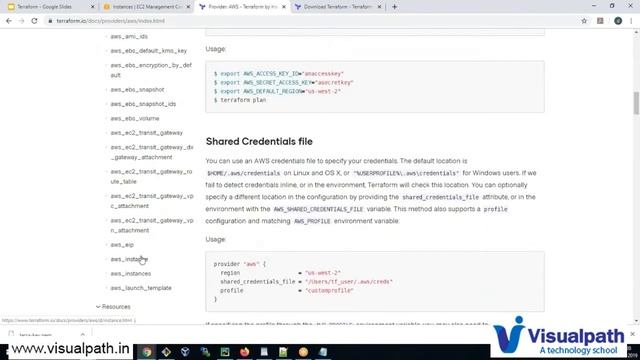Open the aws_ec2_transit_gateway_vpn_attachment link
The width and height of the screenshot is (640, 360).
[x=152, y=225]
